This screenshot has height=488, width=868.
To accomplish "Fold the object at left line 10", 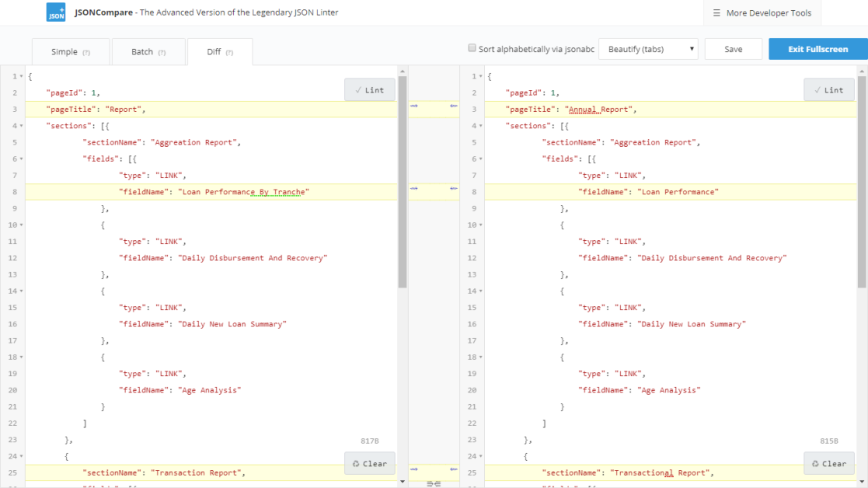I will pos(22,225).
